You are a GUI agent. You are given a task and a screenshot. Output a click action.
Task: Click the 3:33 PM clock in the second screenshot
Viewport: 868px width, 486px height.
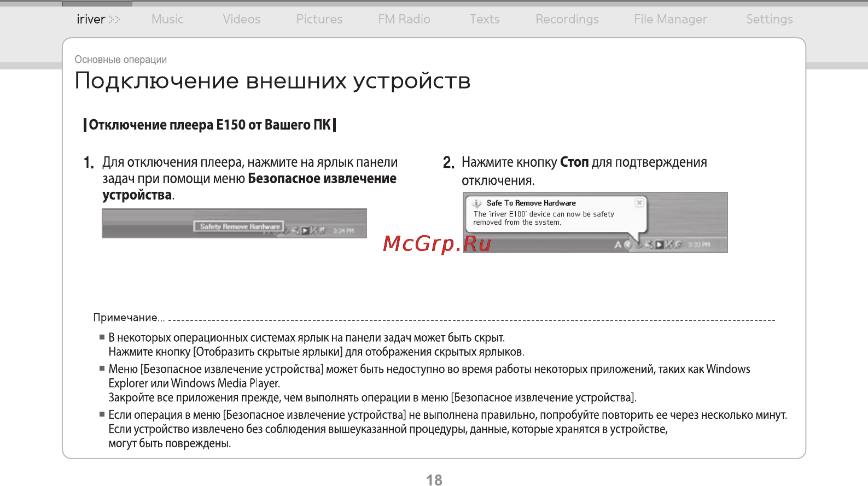coord(699,244)
